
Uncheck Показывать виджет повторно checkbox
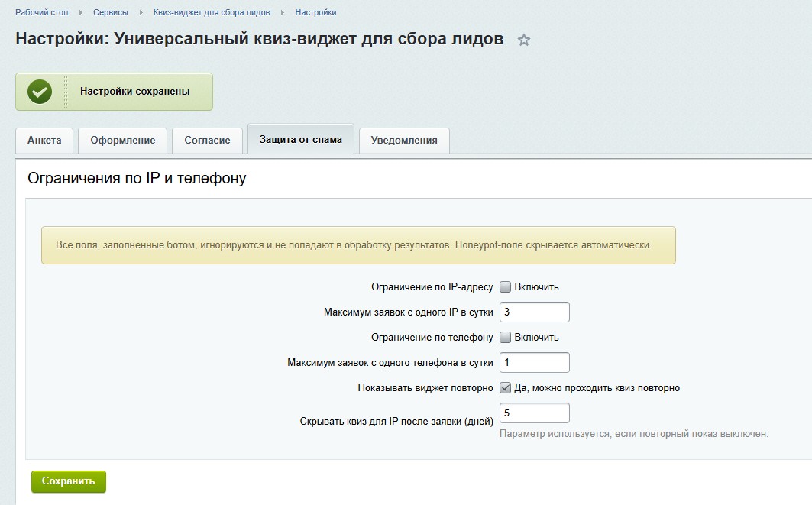coord(505,388)
